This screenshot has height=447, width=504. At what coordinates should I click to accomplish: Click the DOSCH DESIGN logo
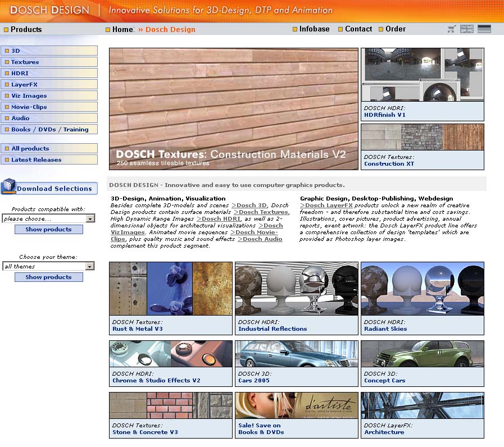click(49, 10)
